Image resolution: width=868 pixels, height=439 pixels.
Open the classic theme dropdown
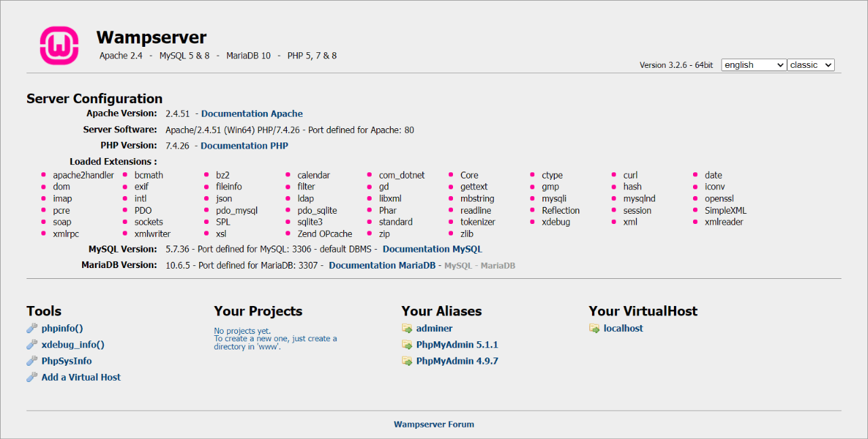[811, 65]
